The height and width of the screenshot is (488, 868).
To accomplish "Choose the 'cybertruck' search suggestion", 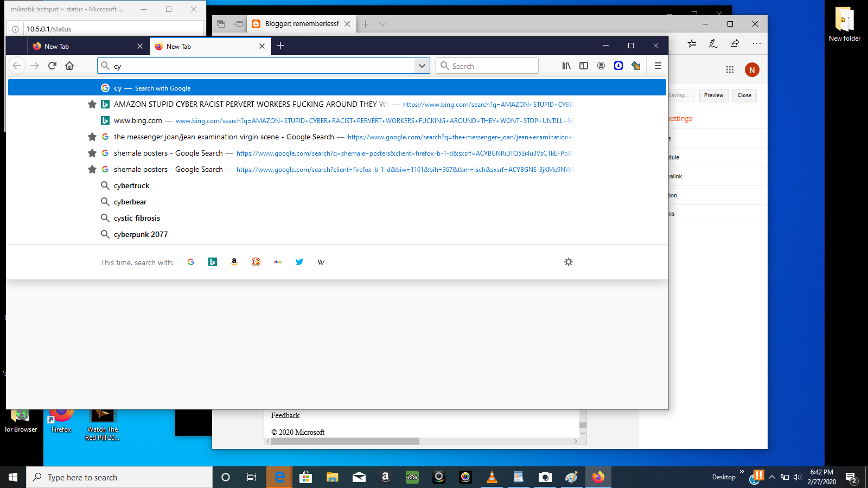I will tap(337, 185).
